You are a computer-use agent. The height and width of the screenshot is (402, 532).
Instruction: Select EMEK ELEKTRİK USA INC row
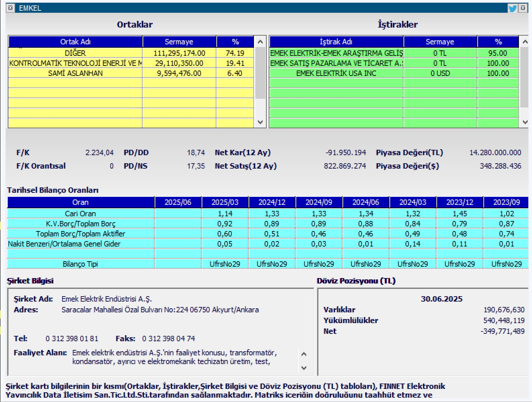394,73
